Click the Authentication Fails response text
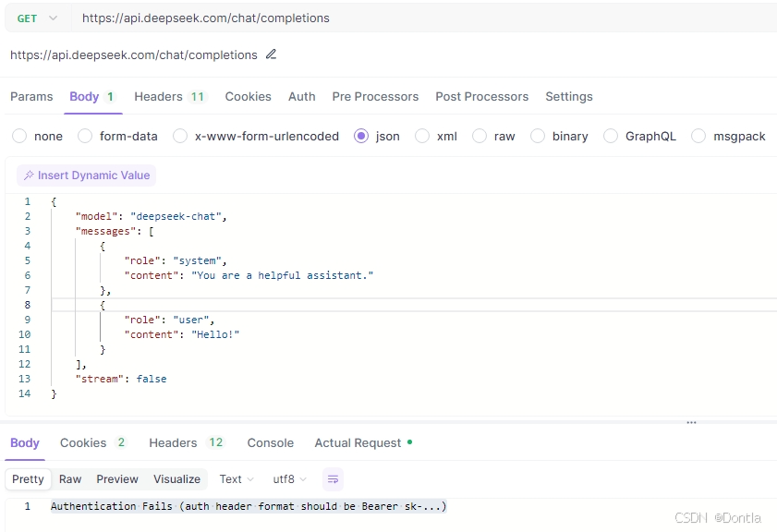Image resolution: width=777 pixels, height=532 pixels. [x=249, y=506]
